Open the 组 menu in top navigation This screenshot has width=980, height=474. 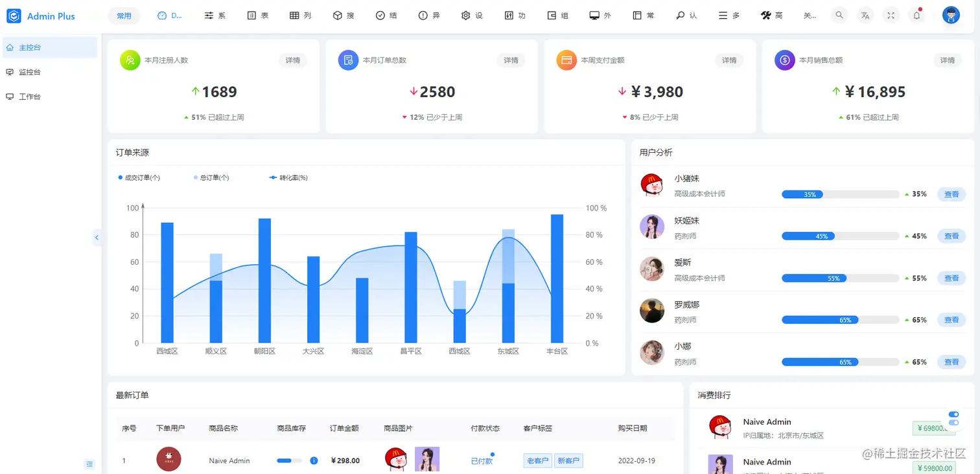click(x=557, y=16)
